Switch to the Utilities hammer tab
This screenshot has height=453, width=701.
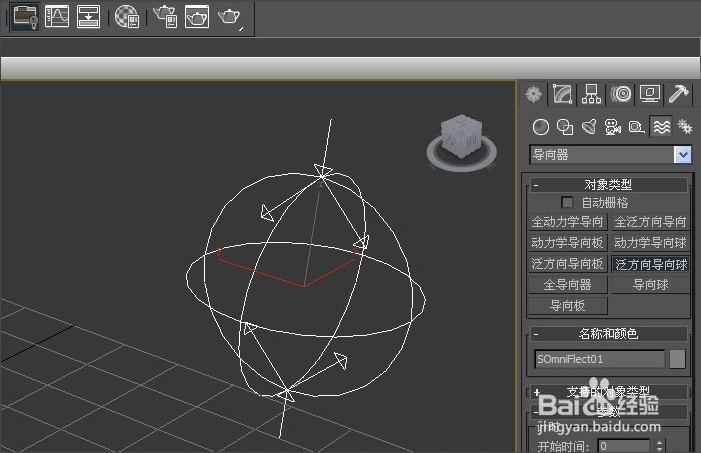tap(679, 94)
